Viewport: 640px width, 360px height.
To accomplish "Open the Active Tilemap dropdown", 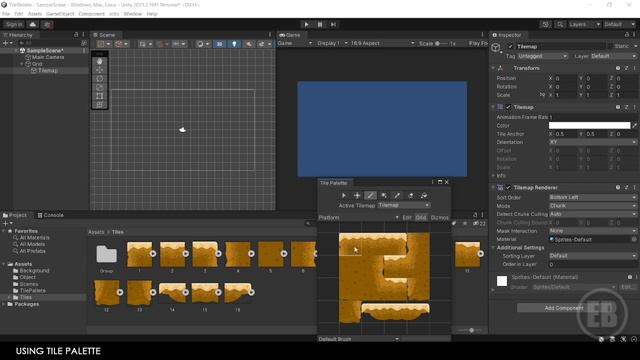I will 404,205.
